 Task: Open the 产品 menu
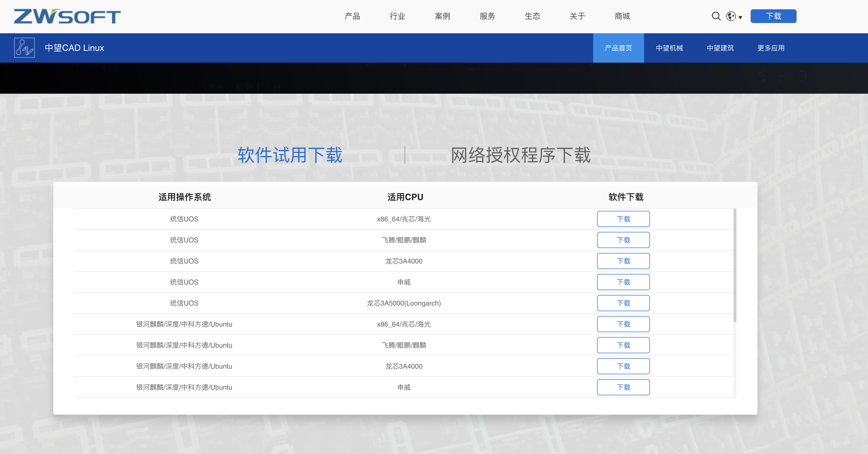(352, 16)
